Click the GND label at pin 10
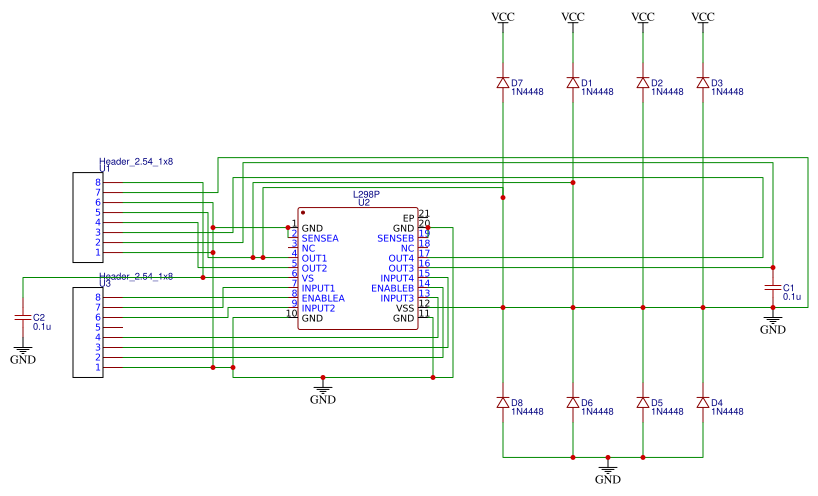818x496 pixels. coord(312,318)
